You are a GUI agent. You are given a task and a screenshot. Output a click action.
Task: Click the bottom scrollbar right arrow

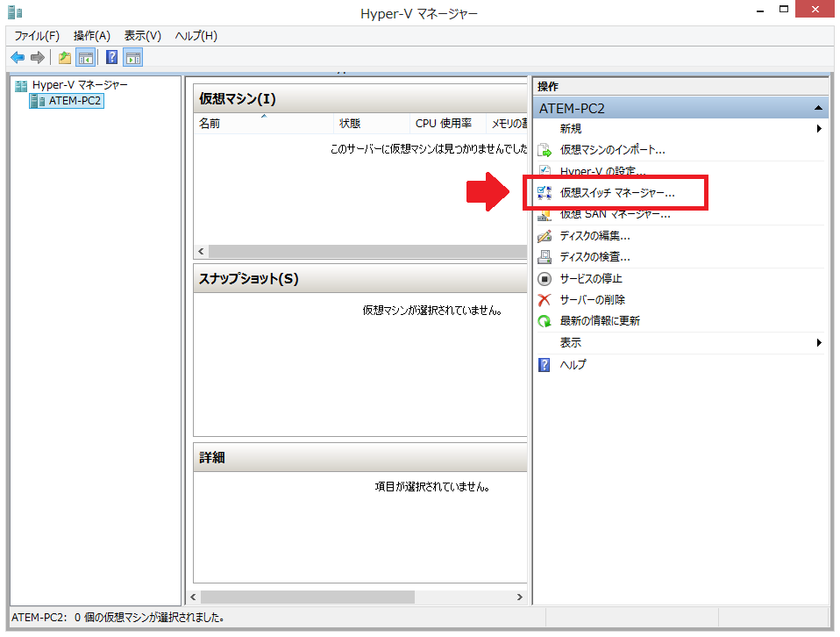click(x=519, y=597)
